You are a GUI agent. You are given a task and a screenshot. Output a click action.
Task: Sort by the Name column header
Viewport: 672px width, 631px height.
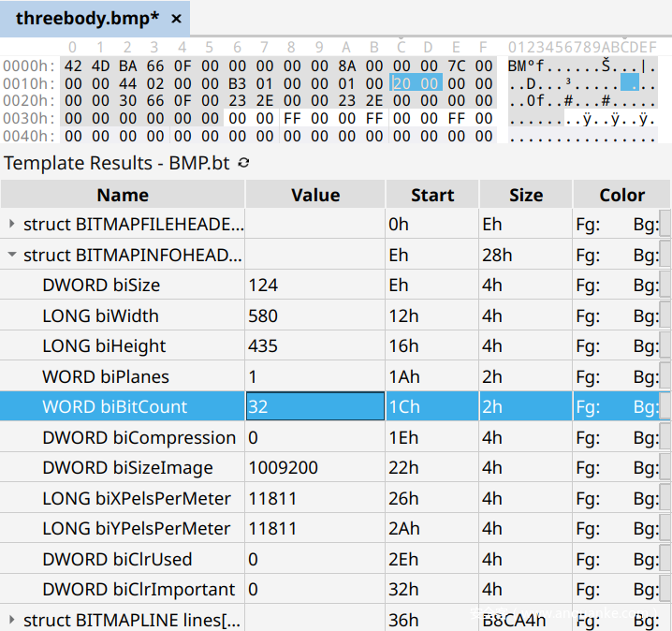[x=123, y=195]
